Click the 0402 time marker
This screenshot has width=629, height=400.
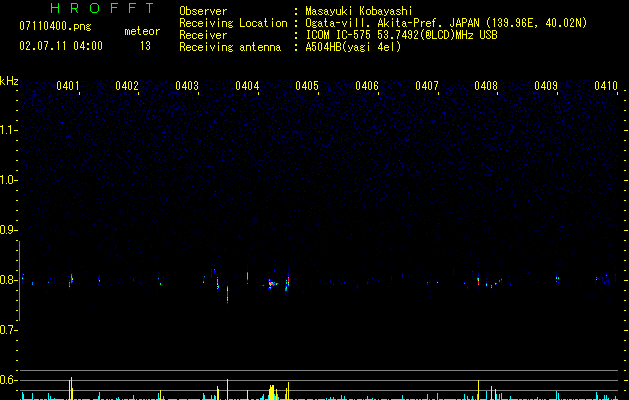pyautogui.click(x=127, y=86)
